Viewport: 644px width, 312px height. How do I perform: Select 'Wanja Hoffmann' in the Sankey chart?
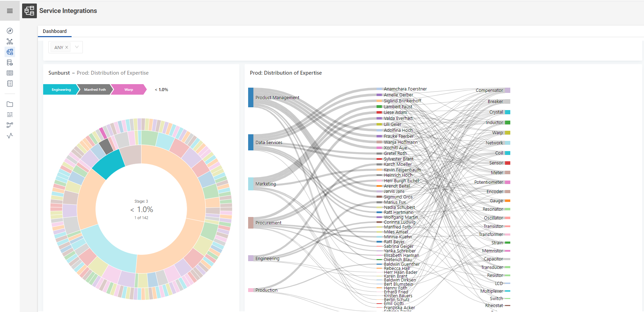(401, 142)
